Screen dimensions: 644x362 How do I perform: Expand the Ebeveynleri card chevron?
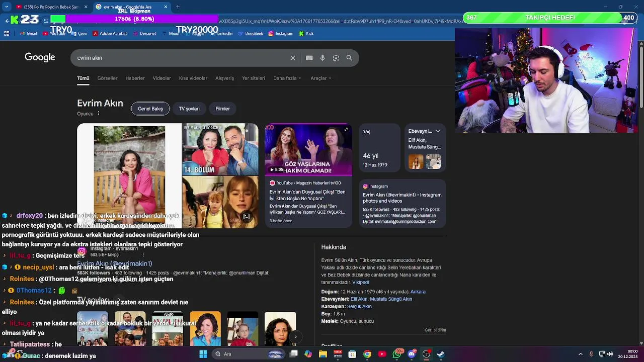(x=438, y=131)
